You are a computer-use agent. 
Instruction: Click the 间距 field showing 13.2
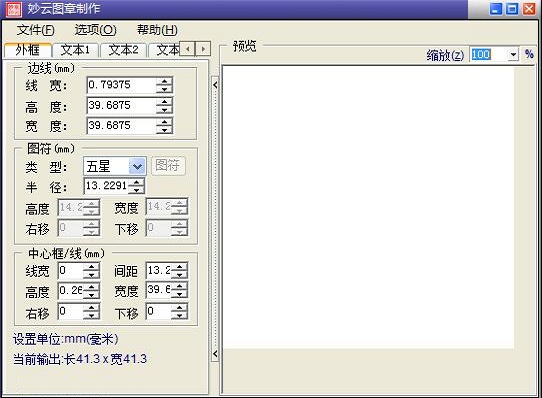point(159,270)
